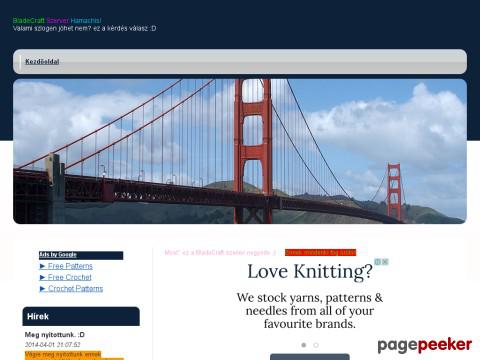Click the Golden Gate Bridge banner image
480x360 pixels.
pos(240,151)
